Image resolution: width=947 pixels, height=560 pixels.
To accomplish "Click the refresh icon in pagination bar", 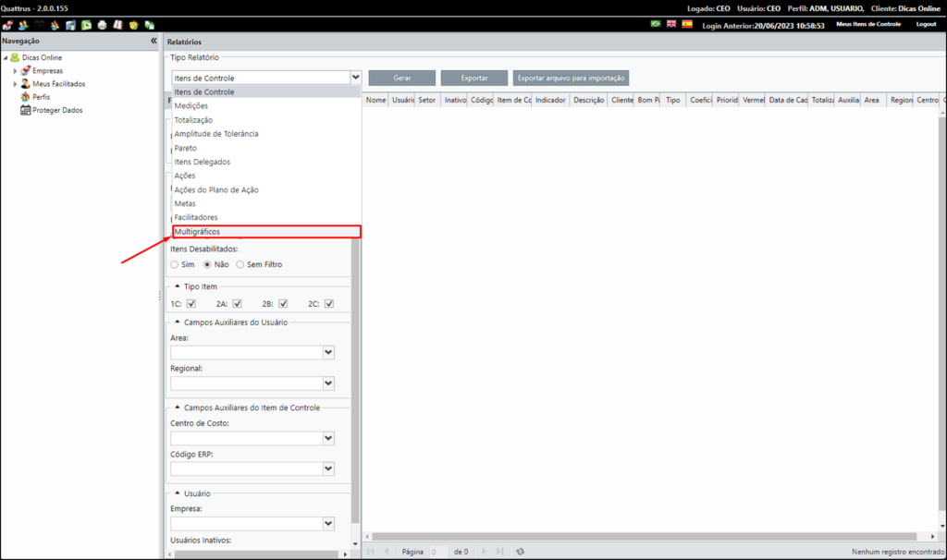I will tap(520, 552).
